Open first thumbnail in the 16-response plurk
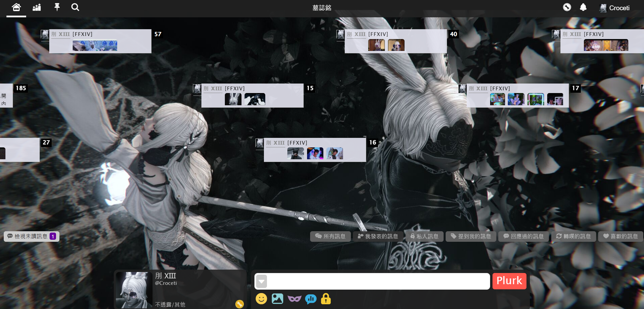Image resolution: width=644 pixels, height=309 pixels. pos(296,153)
